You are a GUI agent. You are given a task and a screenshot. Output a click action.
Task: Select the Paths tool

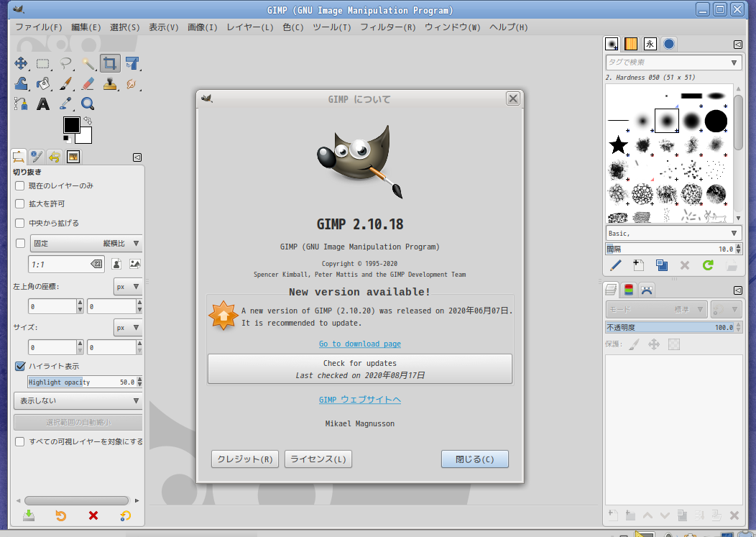21,104
